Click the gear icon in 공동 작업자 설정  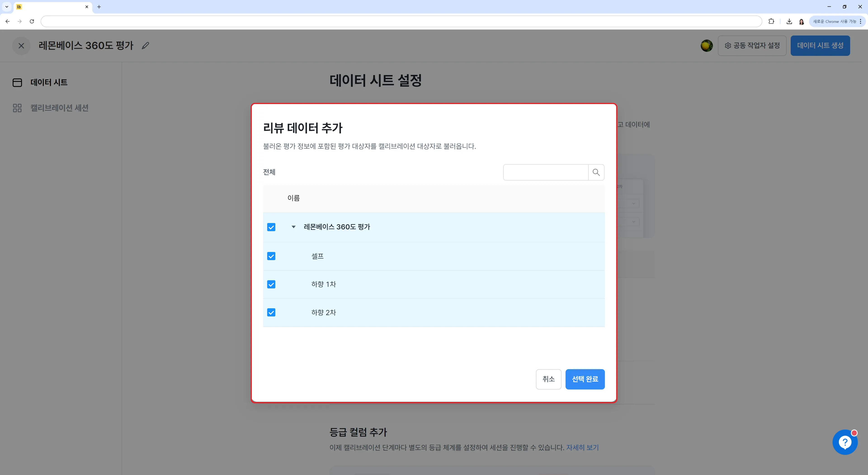click(x=728, y=45)
